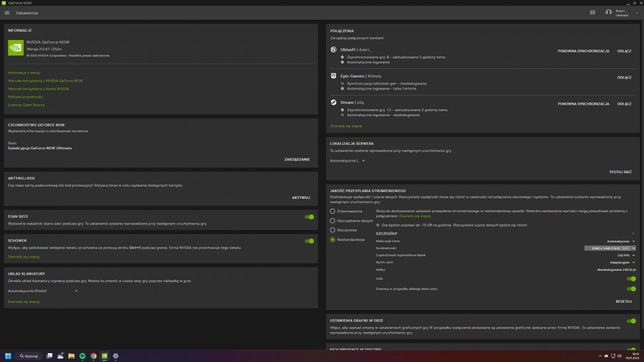The height and width of the screenshot is (362, 644).
Task: Select the Wyczynowa quality option
Action: (x=333, y=230)
